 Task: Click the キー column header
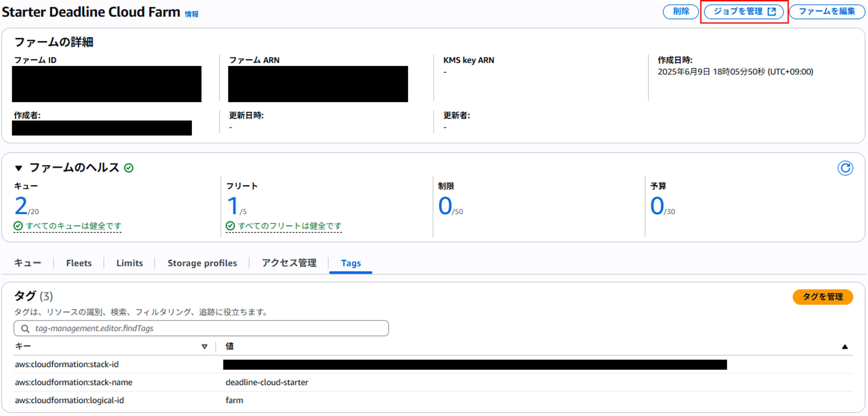point(23,346)
